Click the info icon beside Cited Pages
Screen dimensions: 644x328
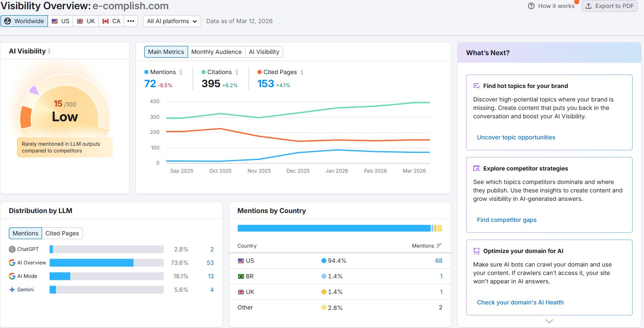[x=302, y=72]
